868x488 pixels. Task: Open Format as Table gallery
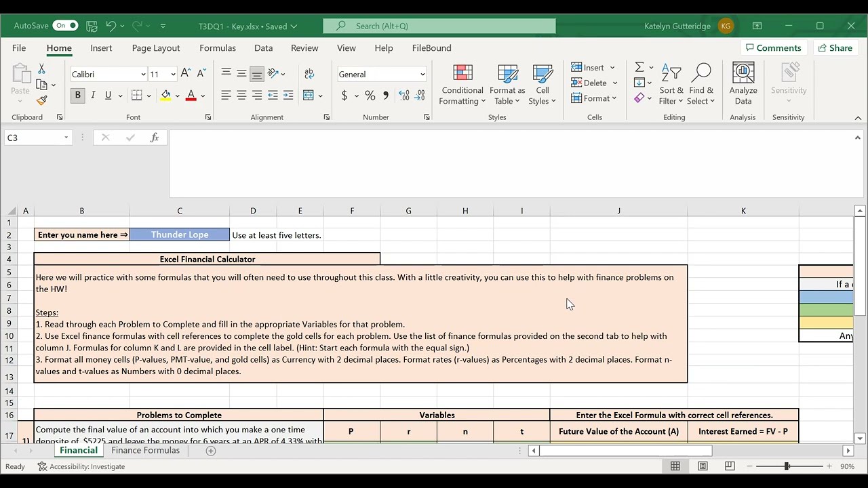(x=507, y=85)
